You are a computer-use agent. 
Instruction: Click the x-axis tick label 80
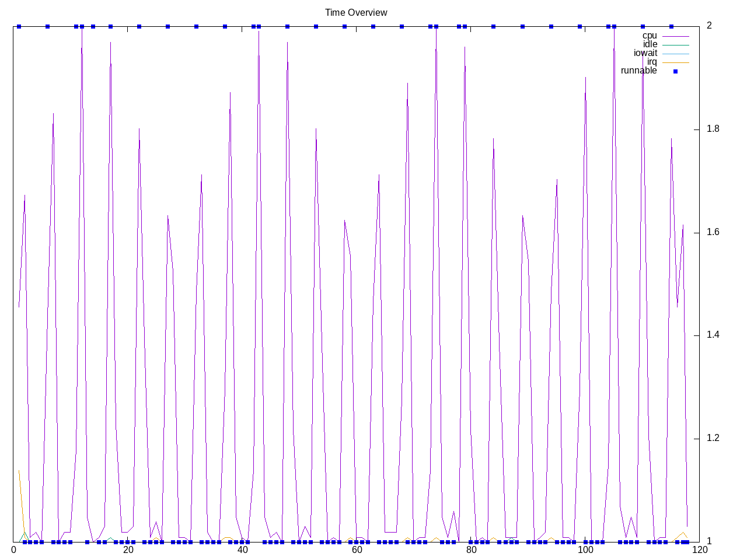pos(471,549)
